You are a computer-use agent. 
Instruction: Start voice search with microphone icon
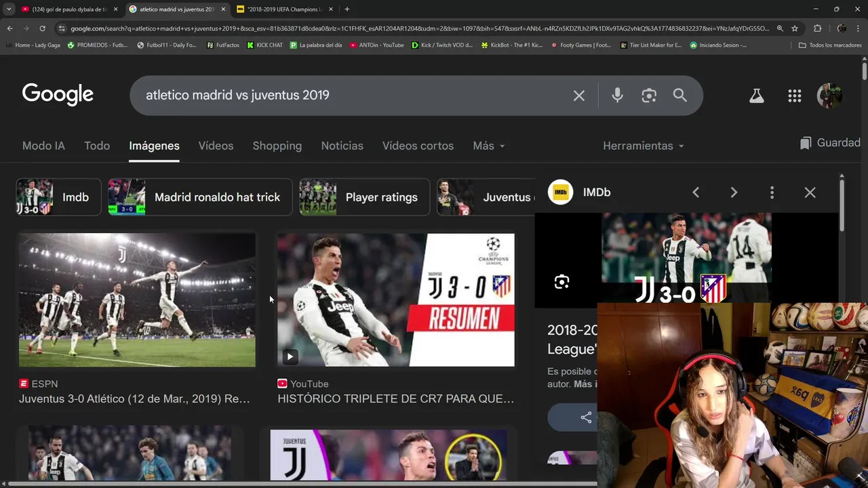[617, 96]
